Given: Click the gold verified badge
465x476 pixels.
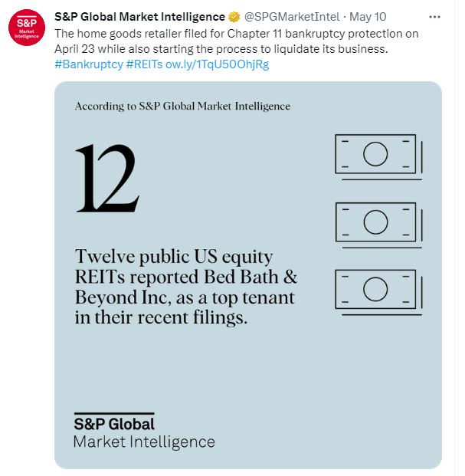Looking at the screenshot, I should tap(234, 17).
